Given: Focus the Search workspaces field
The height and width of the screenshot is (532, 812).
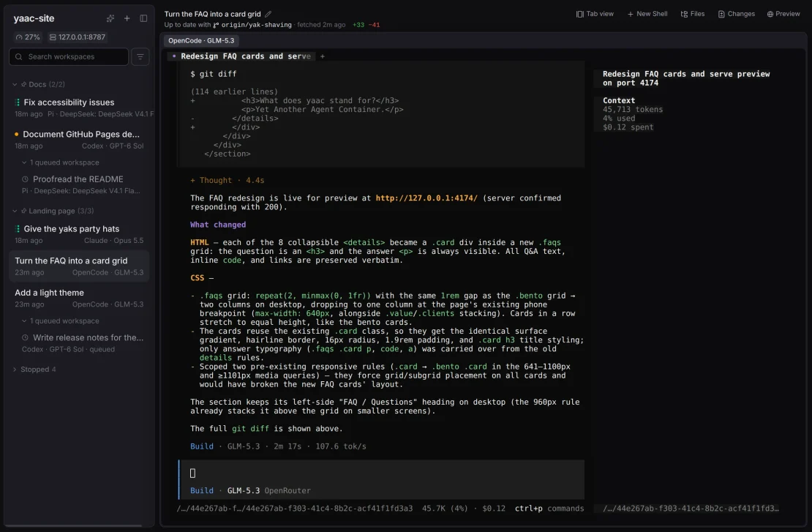Looking at the screenshot, I should pos(68,56).
